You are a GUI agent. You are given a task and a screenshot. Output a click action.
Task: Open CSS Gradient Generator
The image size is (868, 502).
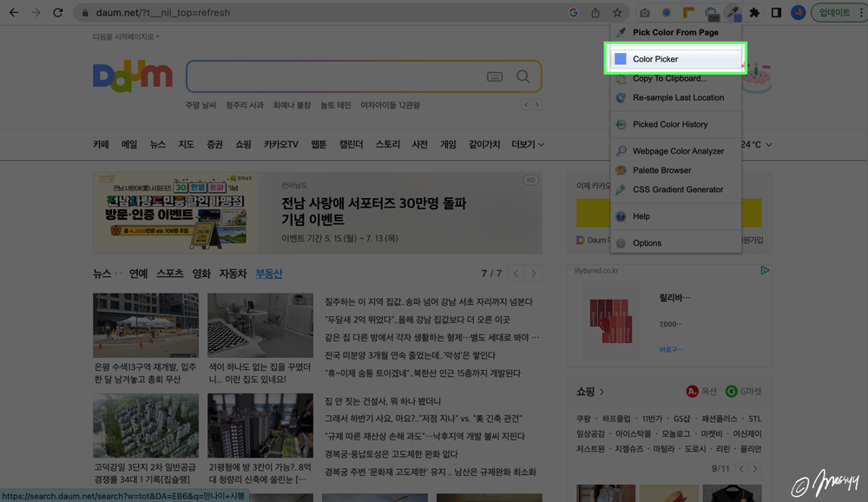(x=676, y=189)
